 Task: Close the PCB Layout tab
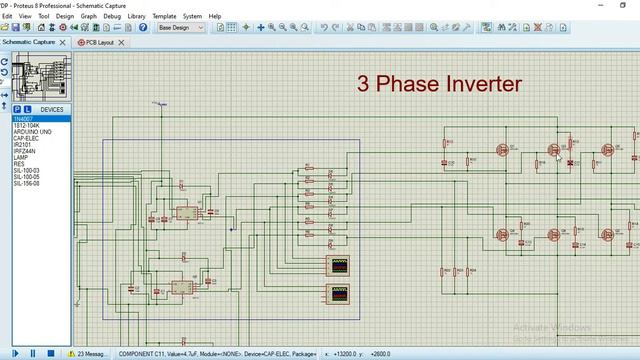pyautogui.click(x=121, y=42)
